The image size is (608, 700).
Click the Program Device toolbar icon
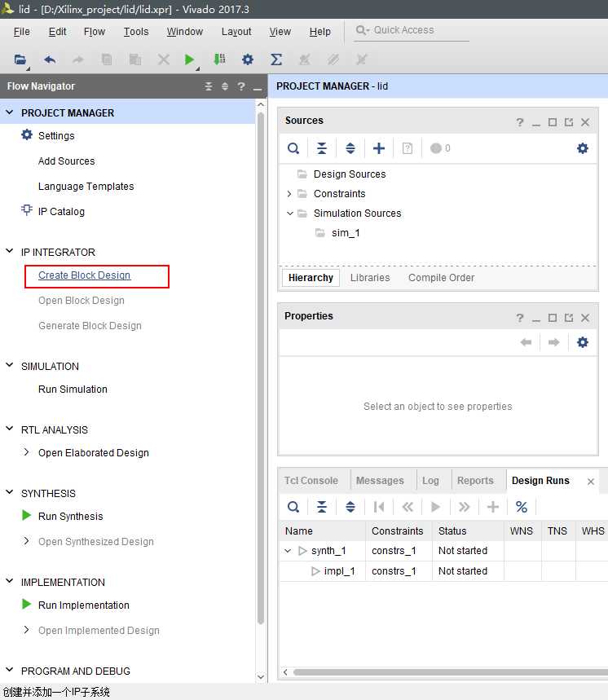219,59
